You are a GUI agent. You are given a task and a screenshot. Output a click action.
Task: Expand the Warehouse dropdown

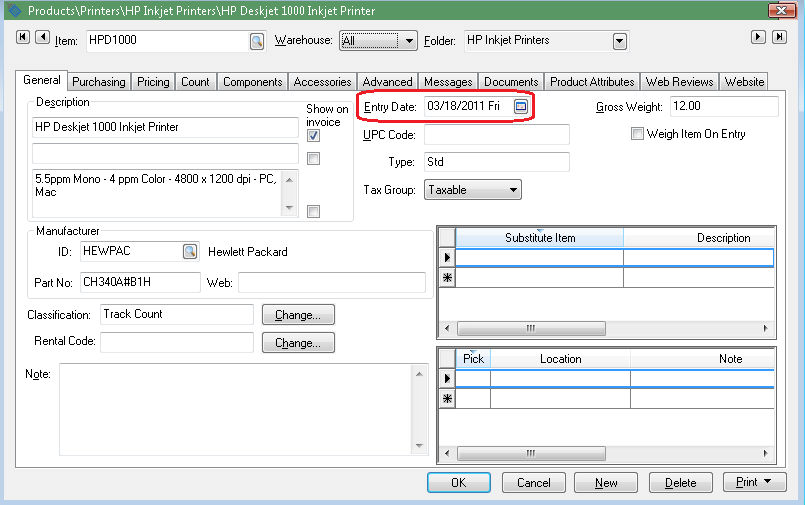coord(408,41)
